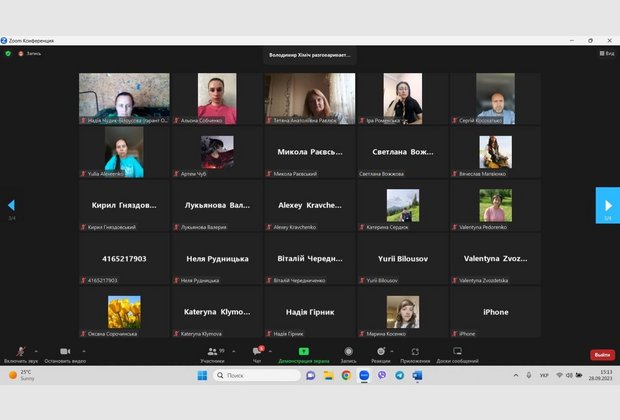This screenshot has height=420, width=620.
Task: Open the Приложения apps icon
Action: click(x=415, y=352)
